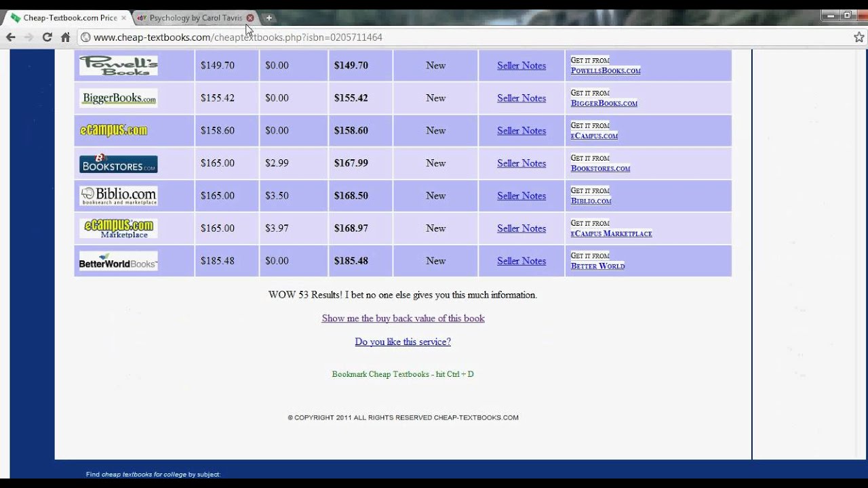Reload the current page
The width and height of the screenshot is (868, 488).
coord(47,37)
